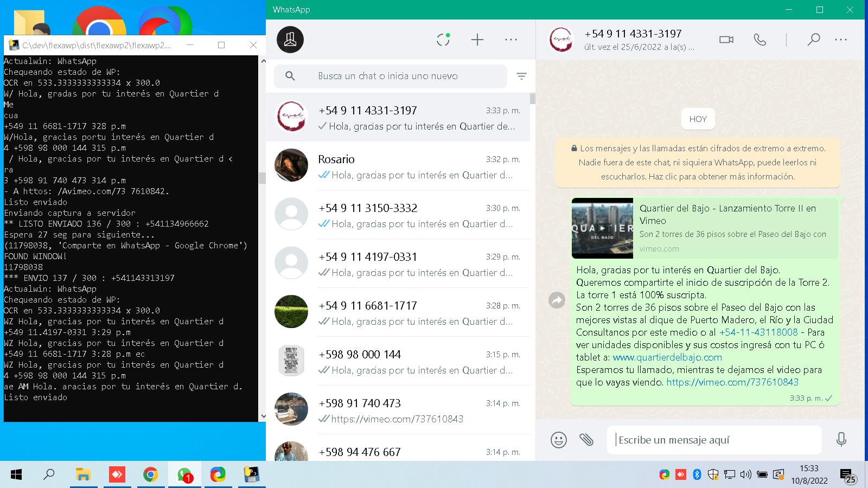
Task: Attach a file with paperclip icon
Action: point(586,439)
